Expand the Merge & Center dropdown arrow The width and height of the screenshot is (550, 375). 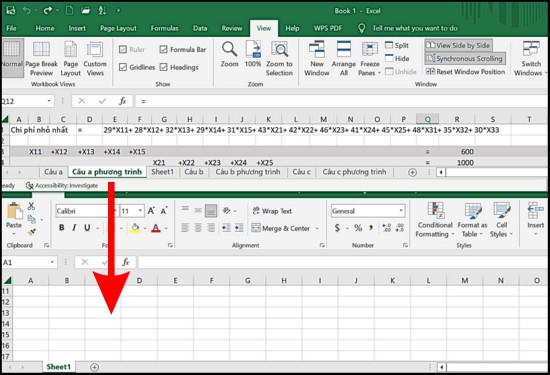[317, 228]
